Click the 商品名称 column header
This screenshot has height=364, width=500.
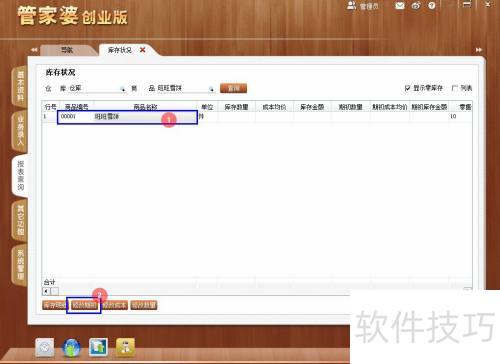click(145, 107)
